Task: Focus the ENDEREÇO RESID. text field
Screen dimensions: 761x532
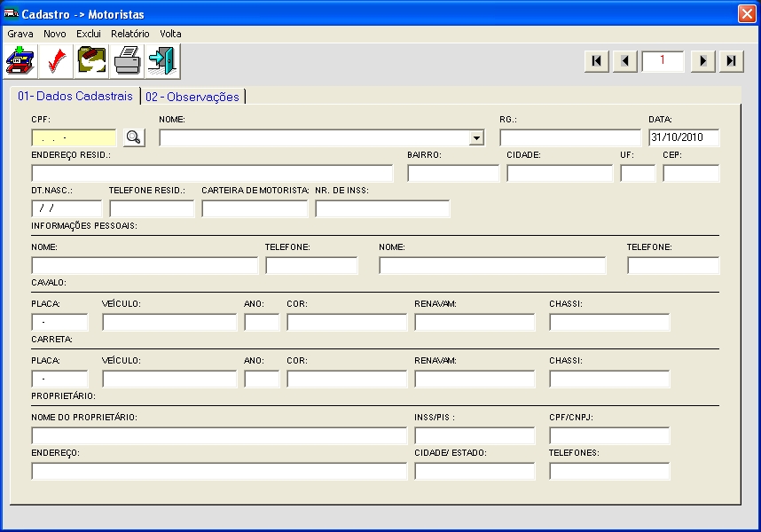Action: click(212, 173)
